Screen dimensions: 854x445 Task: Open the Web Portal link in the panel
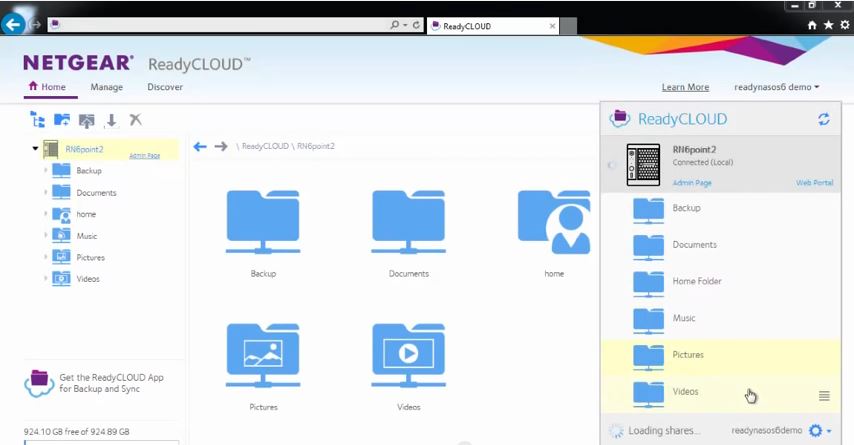point(814,183)
